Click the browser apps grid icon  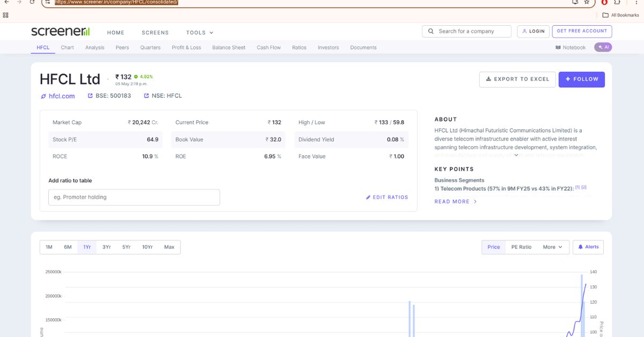(6, 15)
